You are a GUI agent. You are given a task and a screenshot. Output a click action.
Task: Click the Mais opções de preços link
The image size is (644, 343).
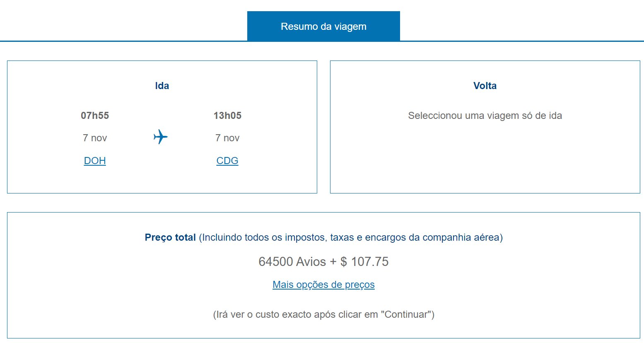coord(323,285)
